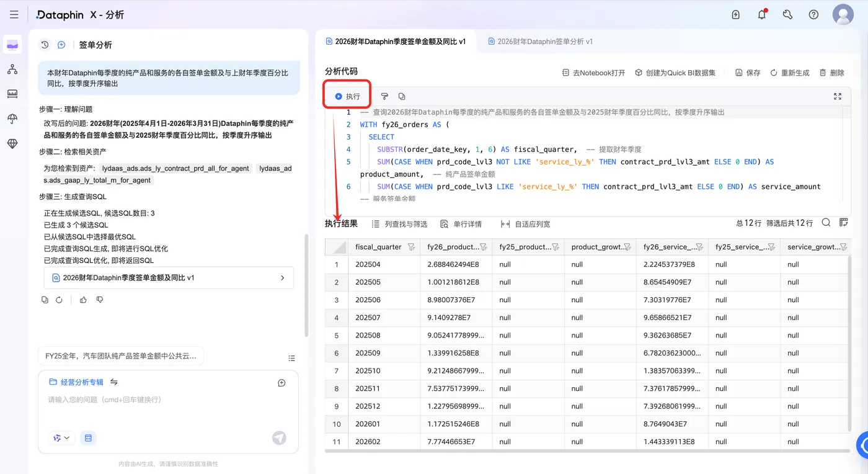The image size is (868, 474).
Task: Click the chat panel vertical scrollbar
Action: (x=306, y=285)
